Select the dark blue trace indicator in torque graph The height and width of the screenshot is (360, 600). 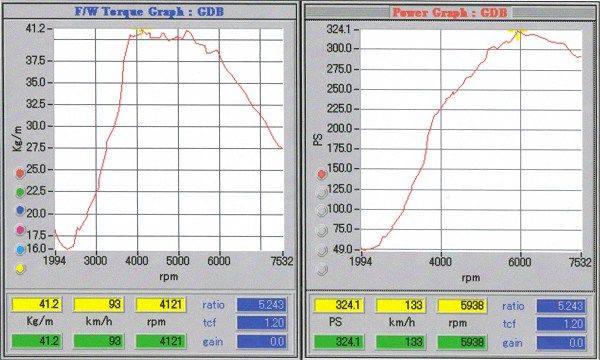[x=20, y=210]
